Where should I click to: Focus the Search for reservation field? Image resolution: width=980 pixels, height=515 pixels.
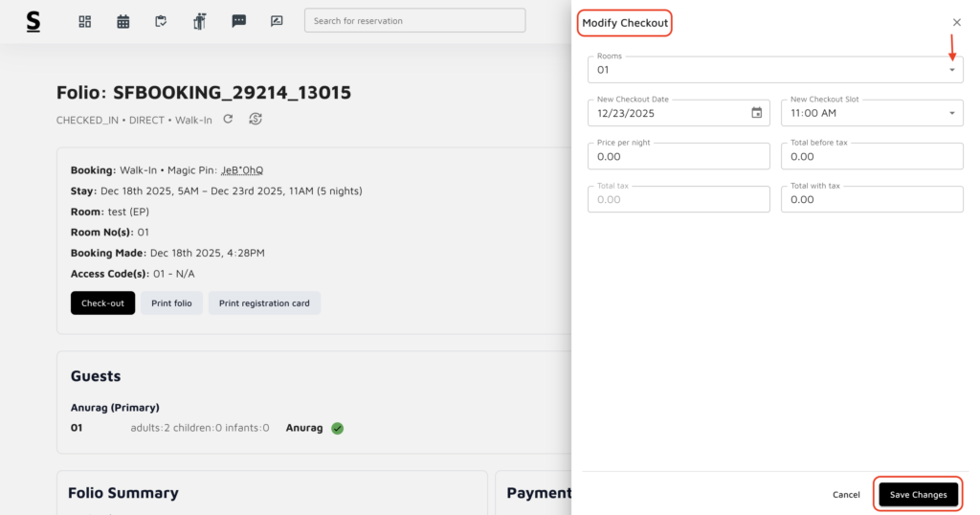(x=414, y=21)
